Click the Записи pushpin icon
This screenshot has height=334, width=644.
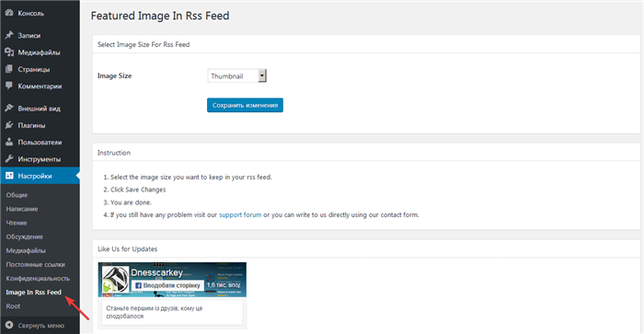[9, 35]
